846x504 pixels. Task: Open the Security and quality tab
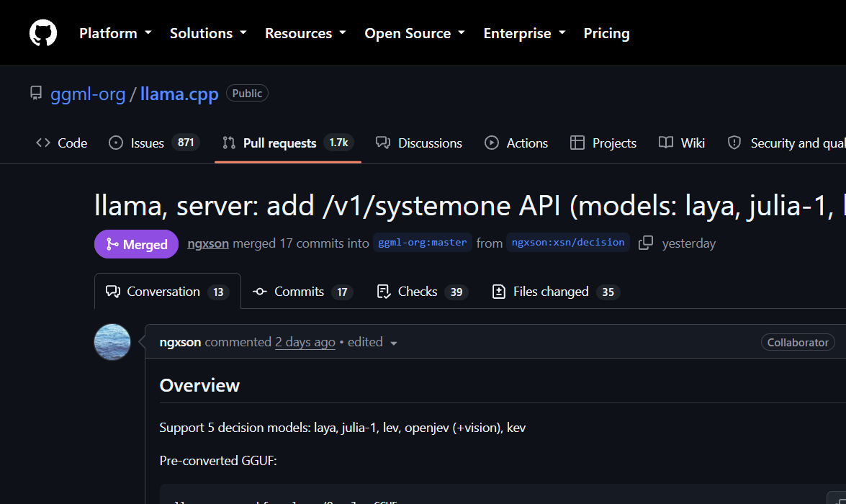(x=787, y=143)
